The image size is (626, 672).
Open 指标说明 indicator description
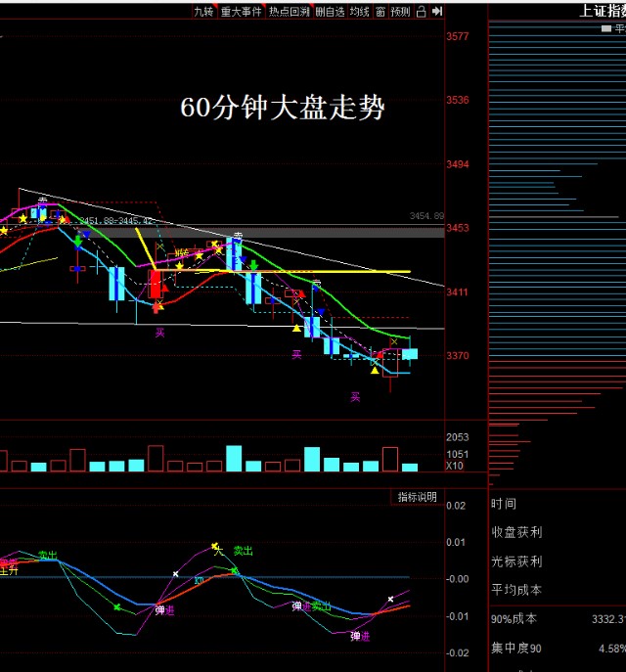[x=417, y=498]
